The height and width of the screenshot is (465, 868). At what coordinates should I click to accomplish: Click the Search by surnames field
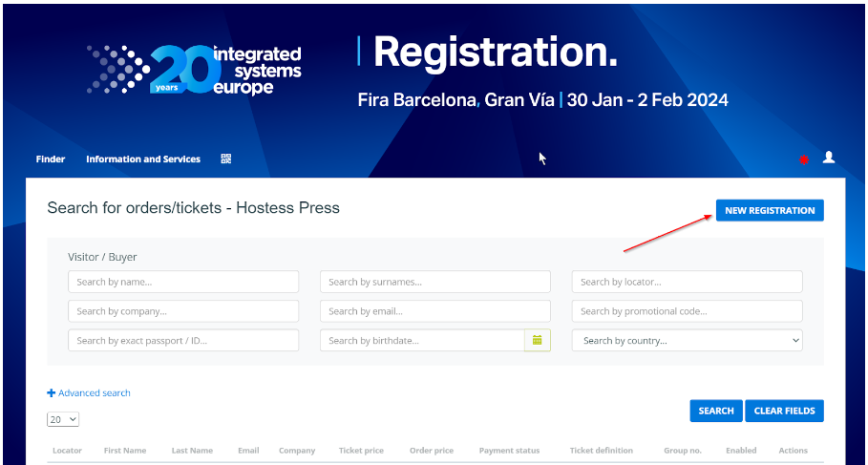click(434, 282)
